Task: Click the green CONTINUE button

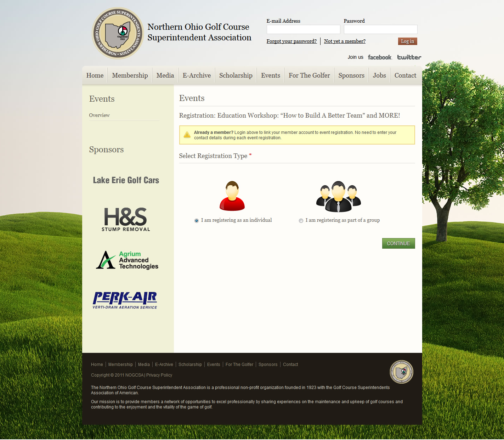Action: point(398,243)
